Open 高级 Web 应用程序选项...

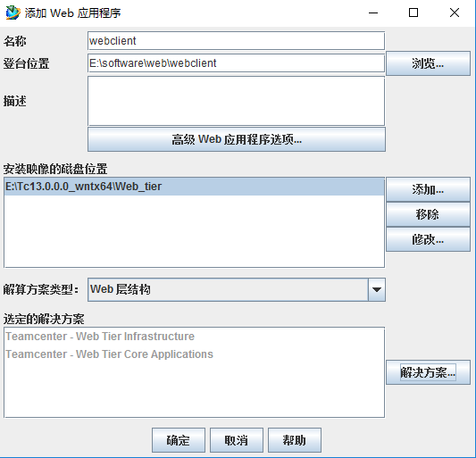[237, 139]
